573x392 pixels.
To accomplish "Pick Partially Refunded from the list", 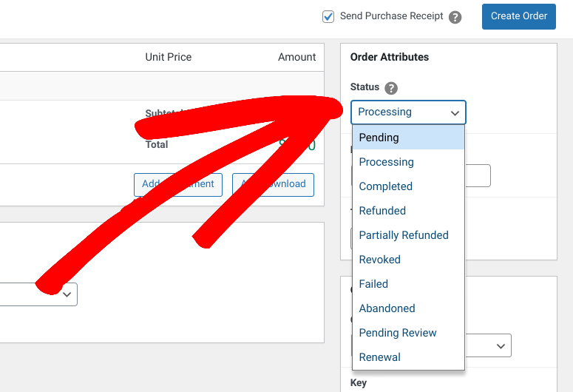I will tap(408, 235).
